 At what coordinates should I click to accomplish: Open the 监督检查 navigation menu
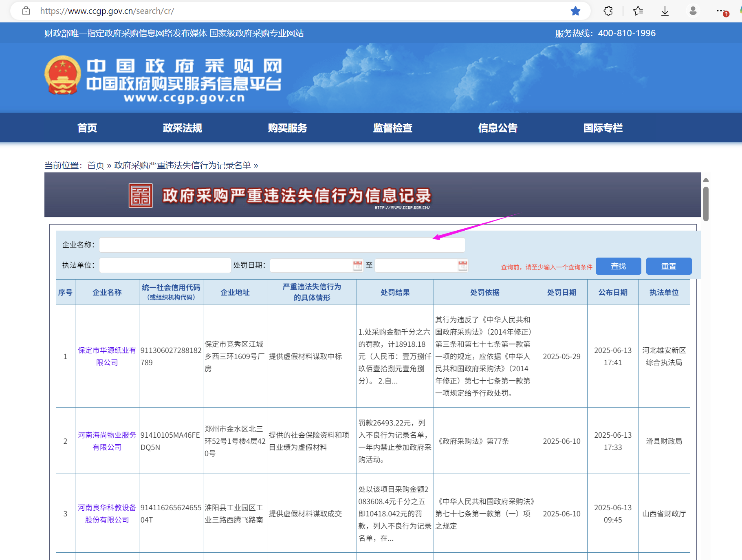coord(392,128)
